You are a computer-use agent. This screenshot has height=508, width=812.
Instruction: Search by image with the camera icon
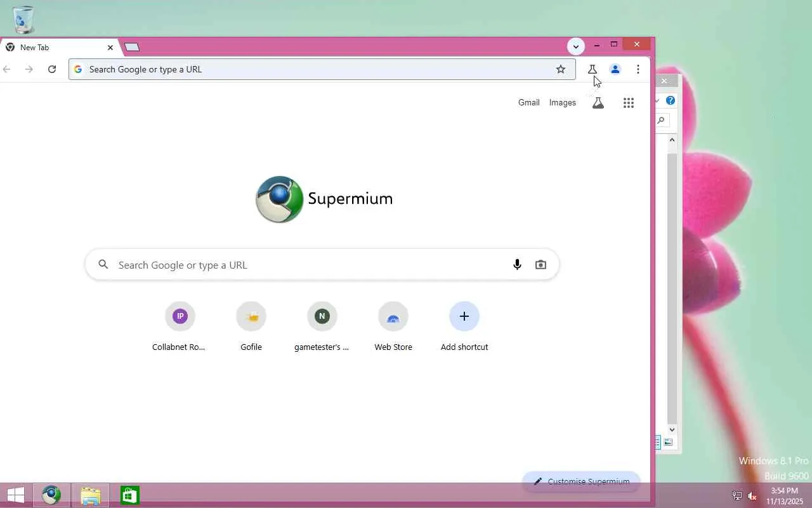[x=540, y=265]
